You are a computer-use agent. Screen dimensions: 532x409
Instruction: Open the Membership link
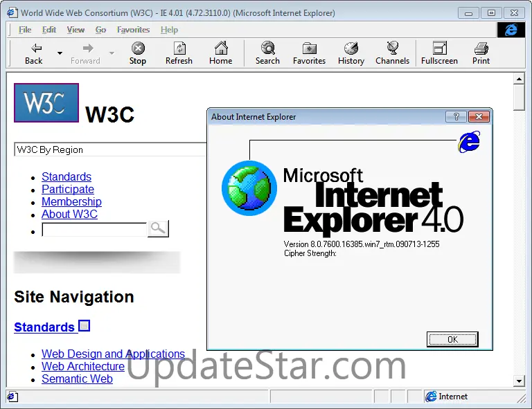tap(71, 201)
